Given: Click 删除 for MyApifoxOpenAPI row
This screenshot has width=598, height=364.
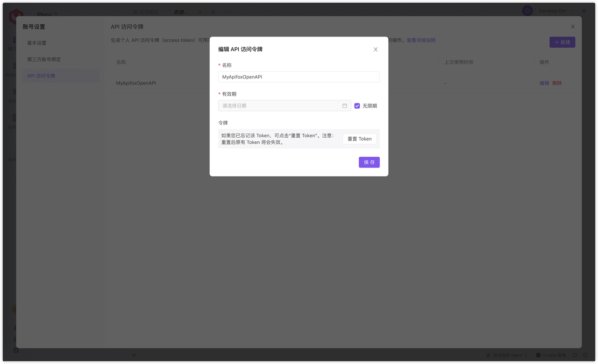Looking at the screenshot, I should click(557, 83).
